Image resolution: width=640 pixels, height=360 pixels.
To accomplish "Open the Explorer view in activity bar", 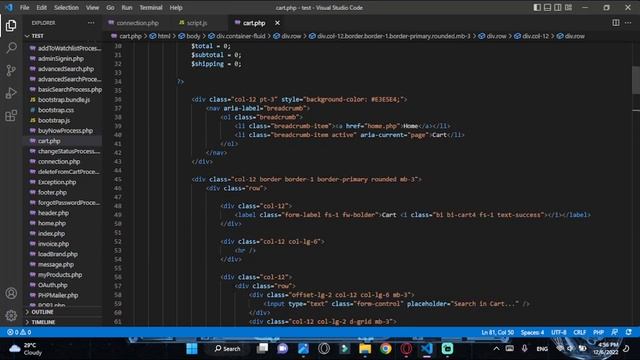I will (x=11, y=26).
